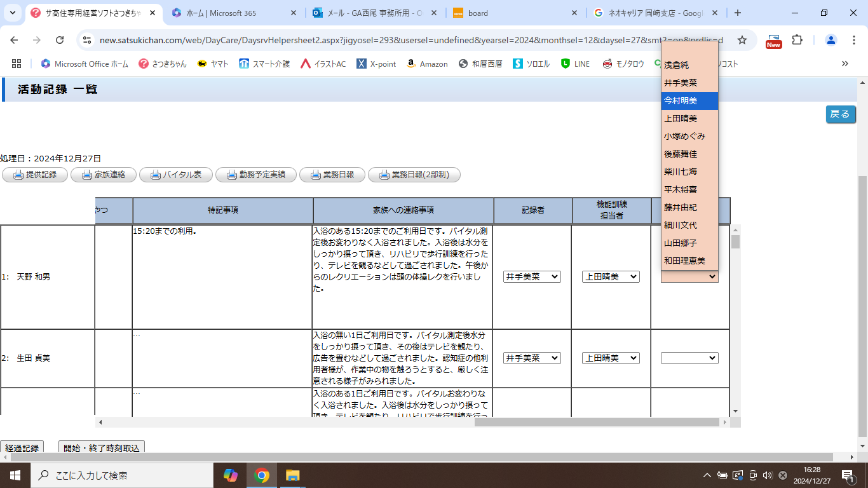The width and height of the screenshot is (868, 488).
Task: Switch to the Microsoft 365 ホーム tab
Action: (x=234, y=13)
